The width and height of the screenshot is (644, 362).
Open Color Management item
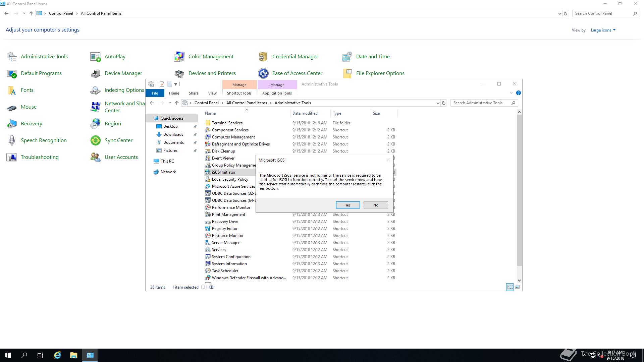(x=204, y=57)
